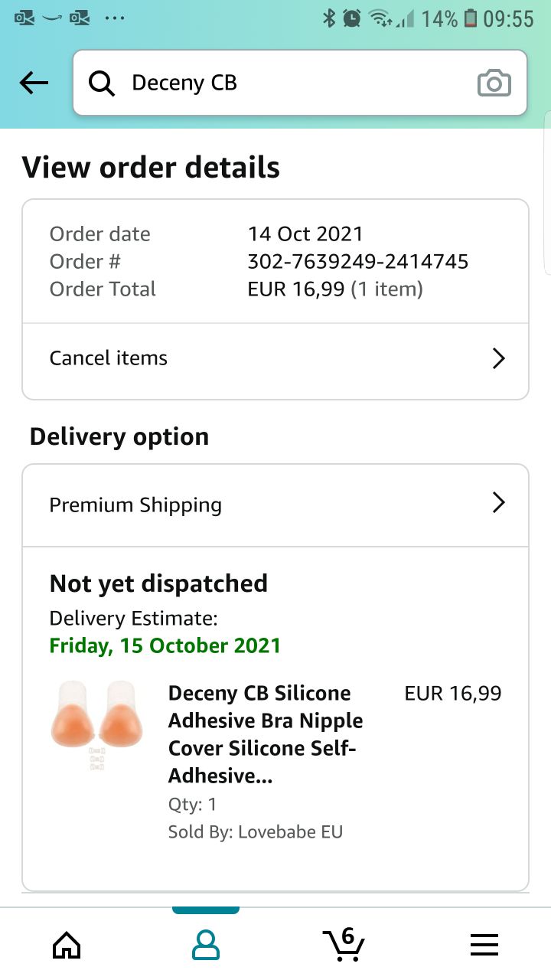The height and width of the screenshot is (980, 551).
Task: Open Cancel items
Action: 109,358
